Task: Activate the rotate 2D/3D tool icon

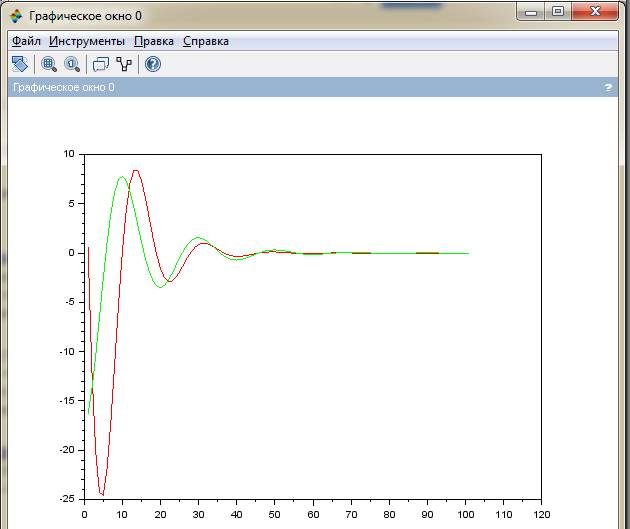Action: (20, 64)
